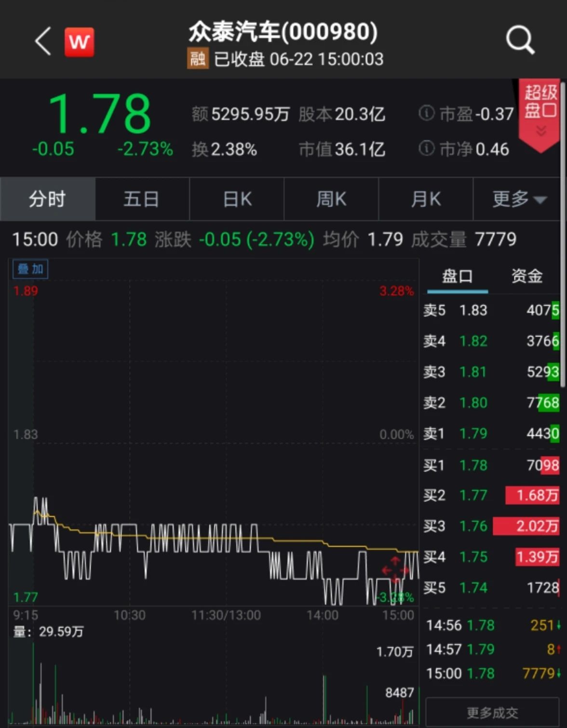567x728 pixels.
Task: Tap the 卖2 1.80 order row
Action: (x=491, y=403)
